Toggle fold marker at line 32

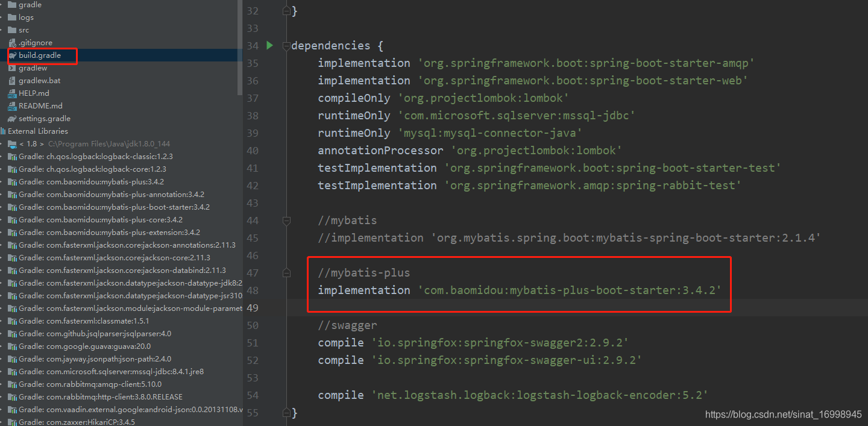pos(287,11)
